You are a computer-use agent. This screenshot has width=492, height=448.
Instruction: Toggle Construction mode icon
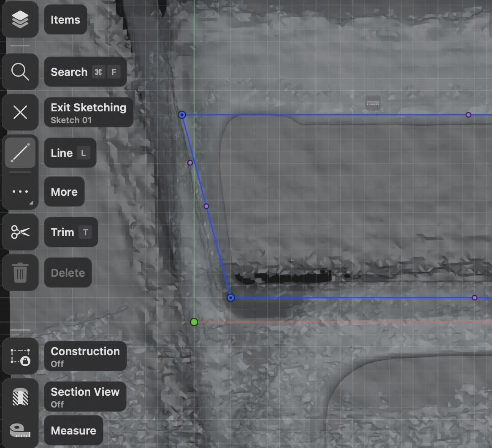pos(20,356)
